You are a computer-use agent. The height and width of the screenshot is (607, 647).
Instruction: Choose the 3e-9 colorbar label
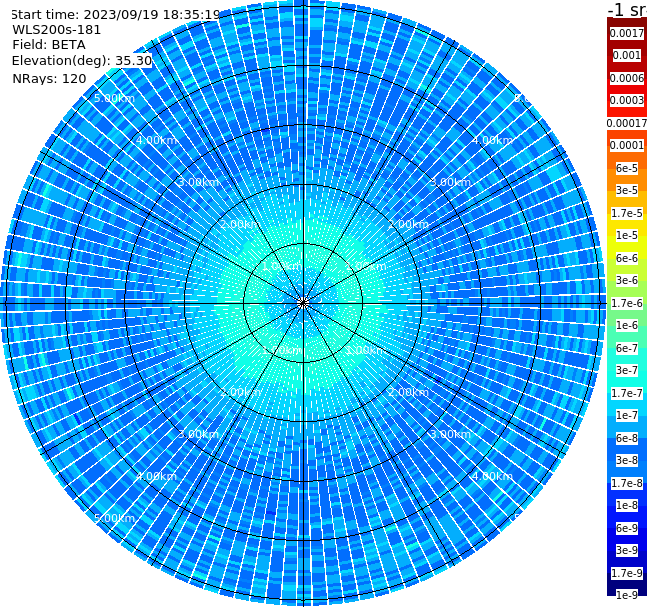click(627, 550)
